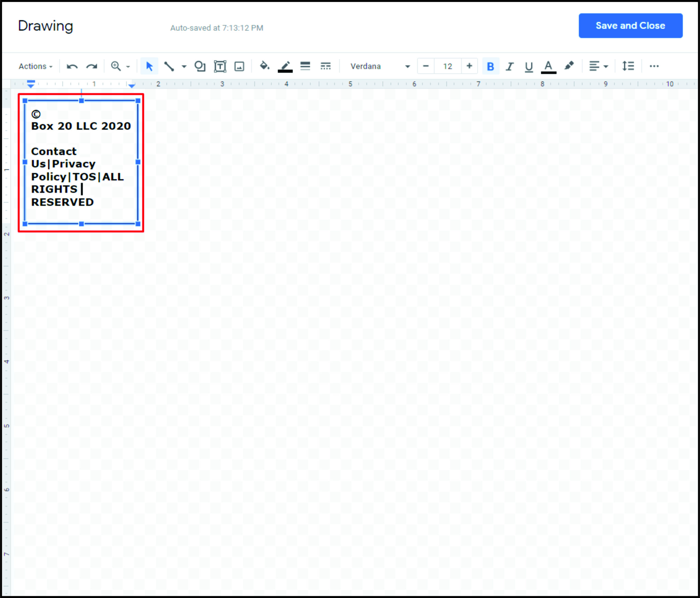The image size is (700, 598).
Task: Select the Shape tool
Action: pos(200,66)
